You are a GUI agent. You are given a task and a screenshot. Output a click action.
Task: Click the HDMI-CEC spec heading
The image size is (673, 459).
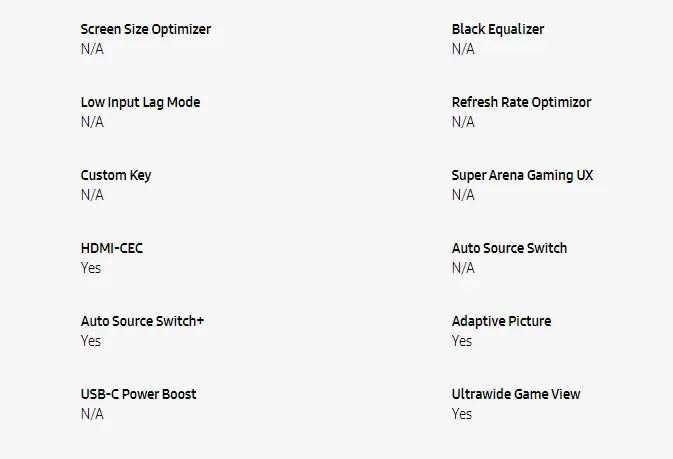tap(111, 248)
